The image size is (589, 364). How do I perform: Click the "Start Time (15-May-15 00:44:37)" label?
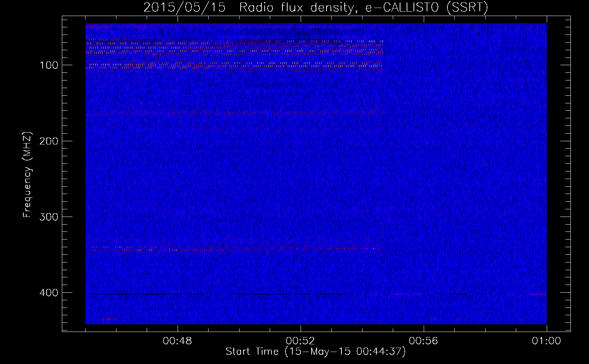[x=316, y=352]
